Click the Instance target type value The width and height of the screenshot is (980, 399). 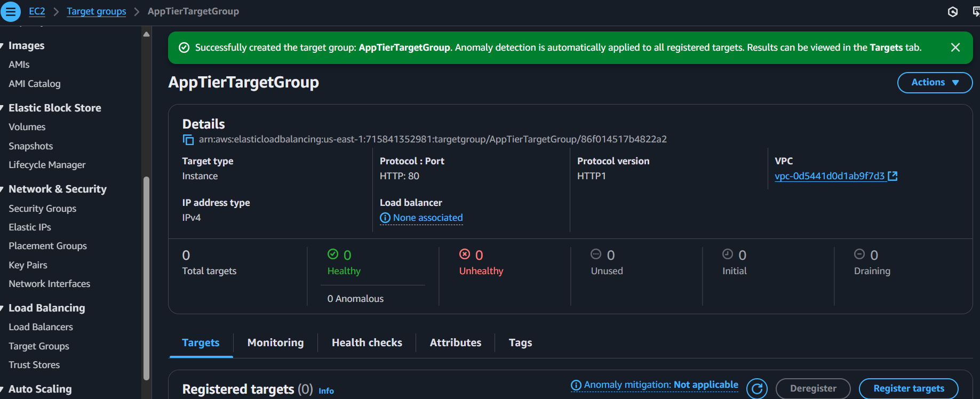click(x=200, y=176)
